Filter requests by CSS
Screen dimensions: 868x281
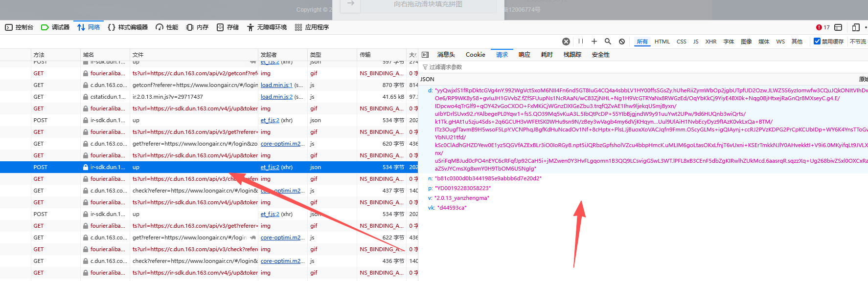[x=682, y=42]
